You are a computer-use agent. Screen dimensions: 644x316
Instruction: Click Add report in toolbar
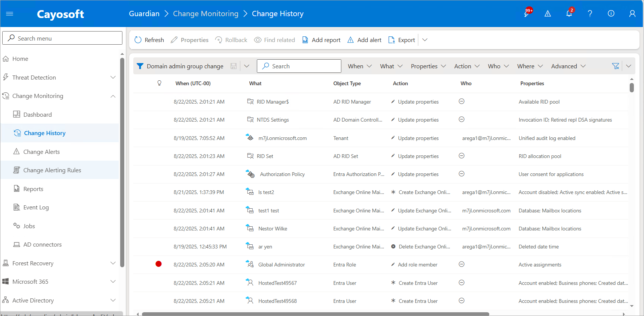coord(321,40)
